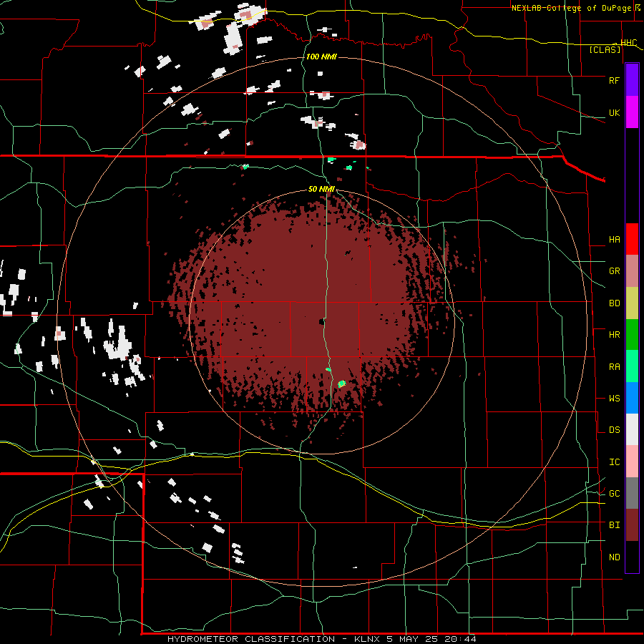Click the GR legend label
Viewport: 644px width, 644px height.
614,271
